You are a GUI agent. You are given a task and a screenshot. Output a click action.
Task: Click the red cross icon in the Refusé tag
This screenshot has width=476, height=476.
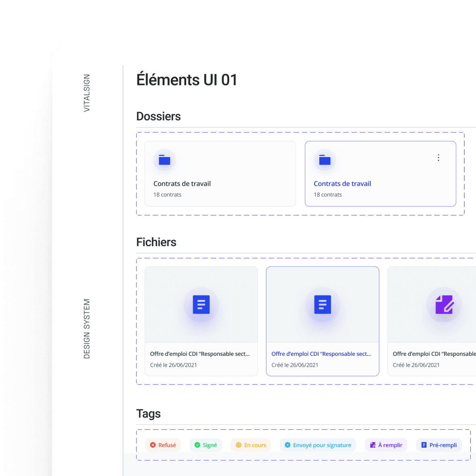click(x=153, y=445)
